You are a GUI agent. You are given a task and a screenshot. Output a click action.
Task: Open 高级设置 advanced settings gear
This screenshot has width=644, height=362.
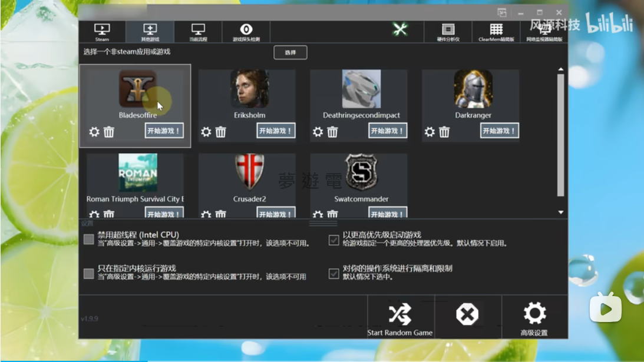[534, 317]
